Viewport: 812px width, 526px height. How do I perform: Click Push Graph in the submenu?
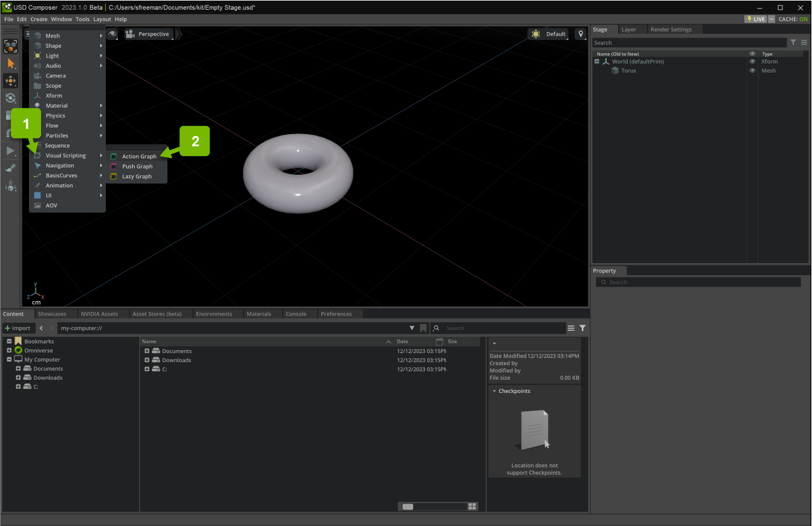tap(137, 166)
